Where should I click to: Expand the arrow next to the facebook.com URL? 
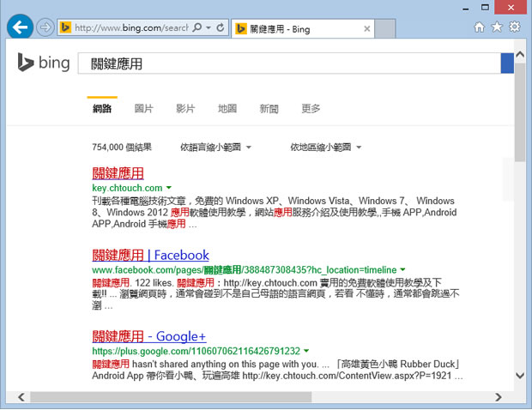402,269
